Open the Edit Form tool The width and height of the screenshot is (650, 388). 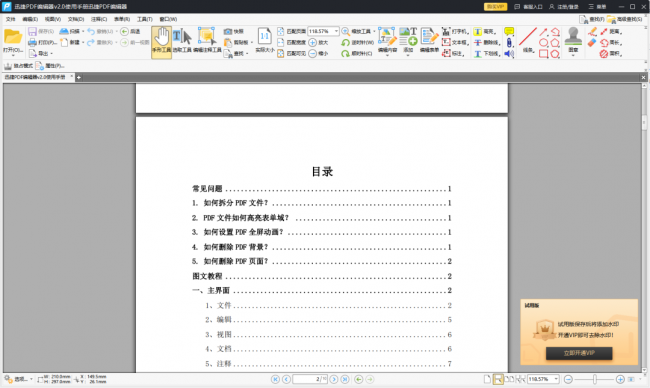click(x=429, y=40)
